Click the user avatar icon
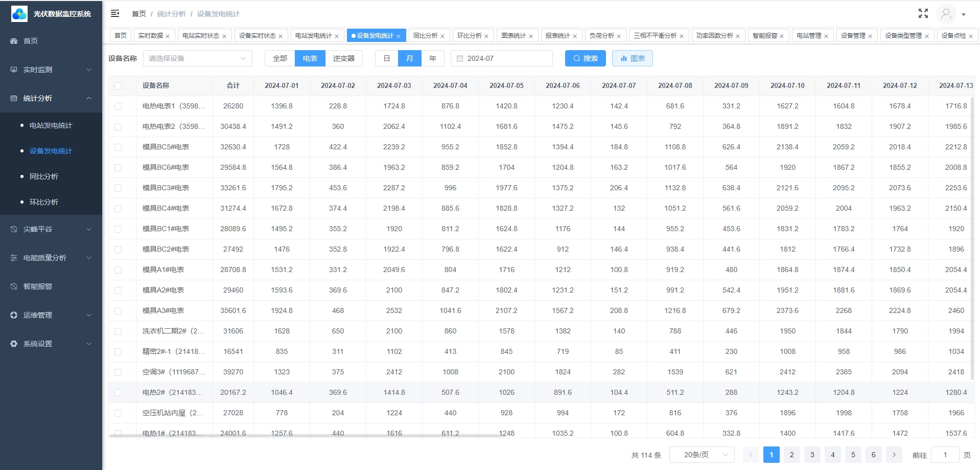The height and width of the screenshot is (470, 980). 946,14
